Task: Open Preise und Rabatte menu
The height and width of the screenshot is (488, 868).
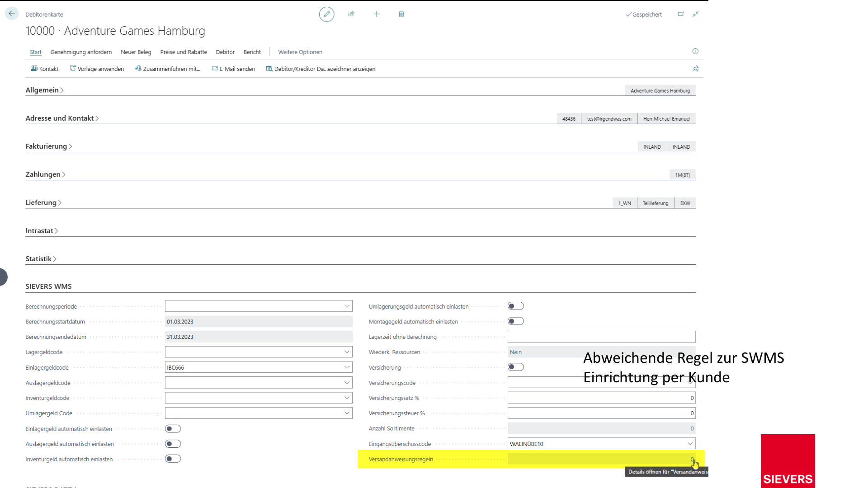Action: (x=184, y=52)
